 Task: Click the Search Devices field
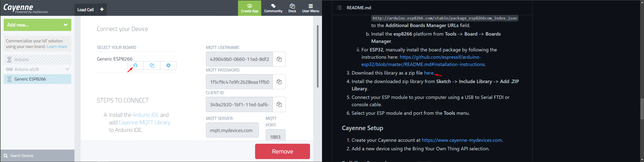37,156
